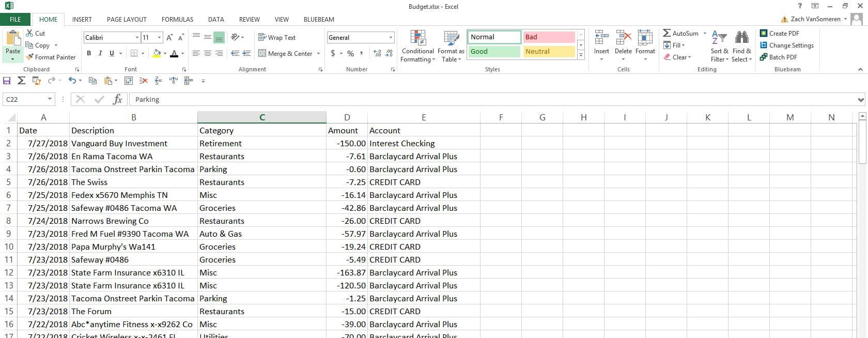This screenshot has height=338, width=868.
Task: Switch to the DATA tab
Action: coord(216,19)
